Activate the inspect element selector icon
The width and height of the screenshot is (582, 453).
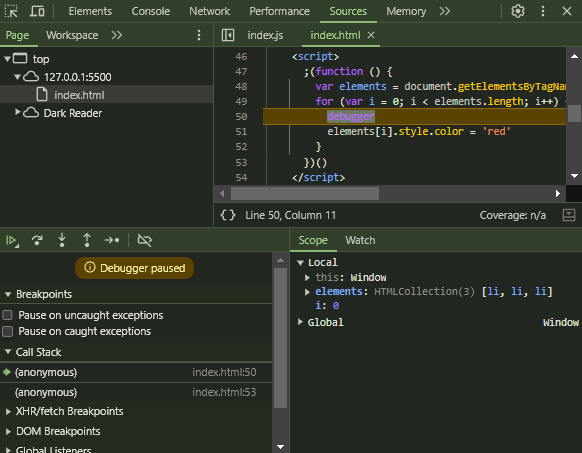pos(11,11)
